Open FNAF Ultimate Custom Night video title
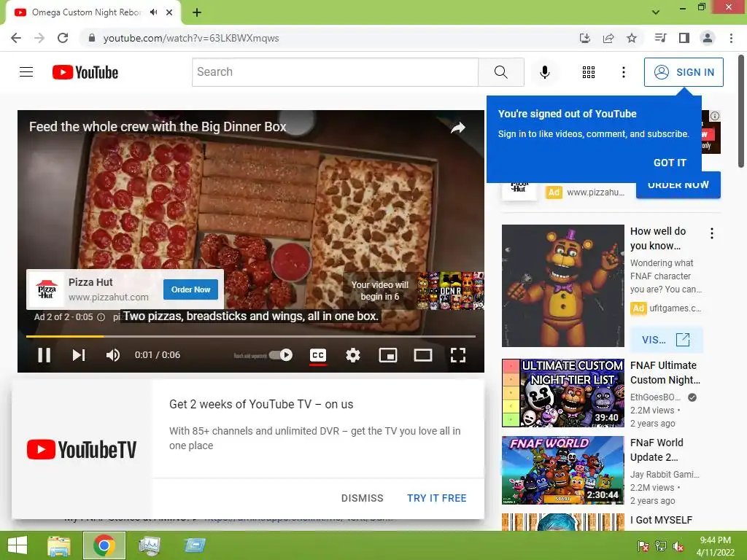The image size is (747, 560). click(665, 373)
